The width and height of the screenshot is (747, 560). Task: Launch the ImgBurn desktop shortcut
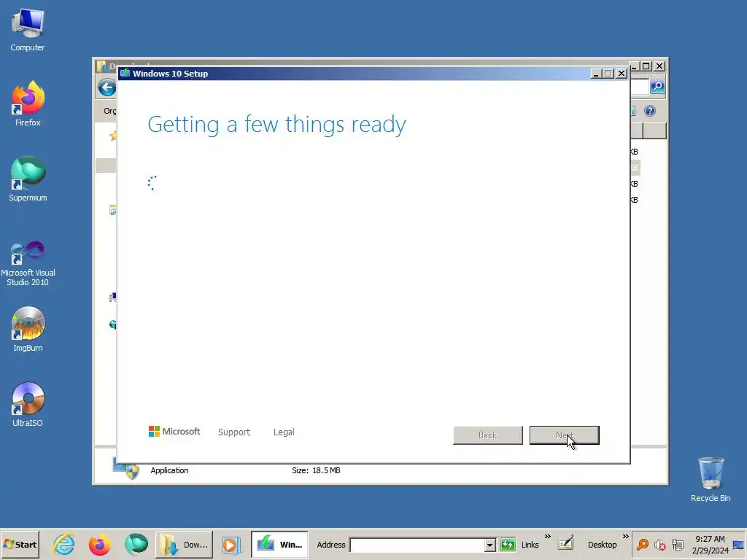28,329
